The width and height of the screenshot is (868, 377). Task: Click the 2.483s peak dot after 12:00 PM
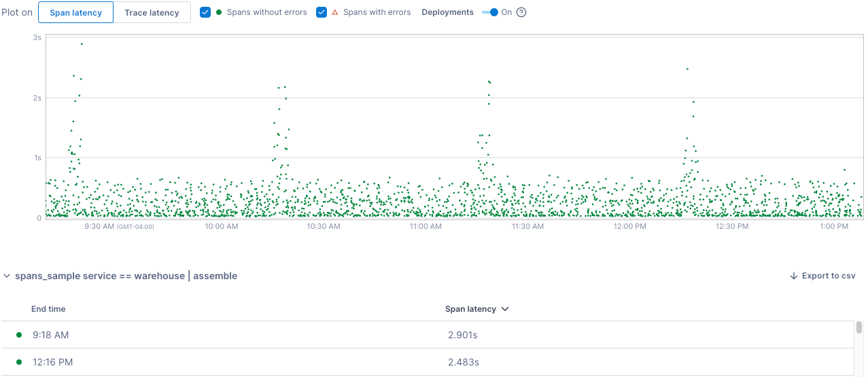[x=687, y=69]
